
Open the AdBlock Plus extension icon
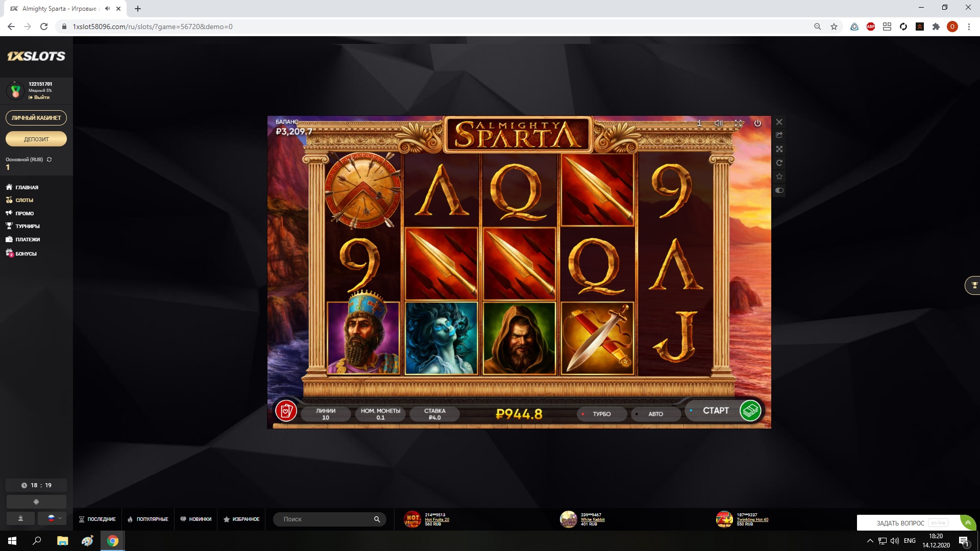click(x=871, y=27)
